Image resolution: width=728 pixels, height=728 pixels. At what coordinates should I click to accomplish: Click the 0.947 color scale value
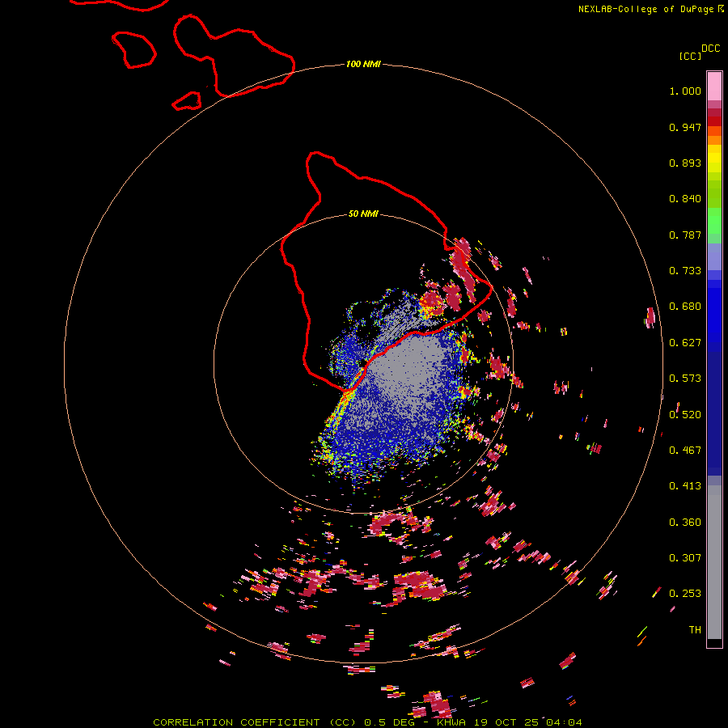click(x=685, y=127)
